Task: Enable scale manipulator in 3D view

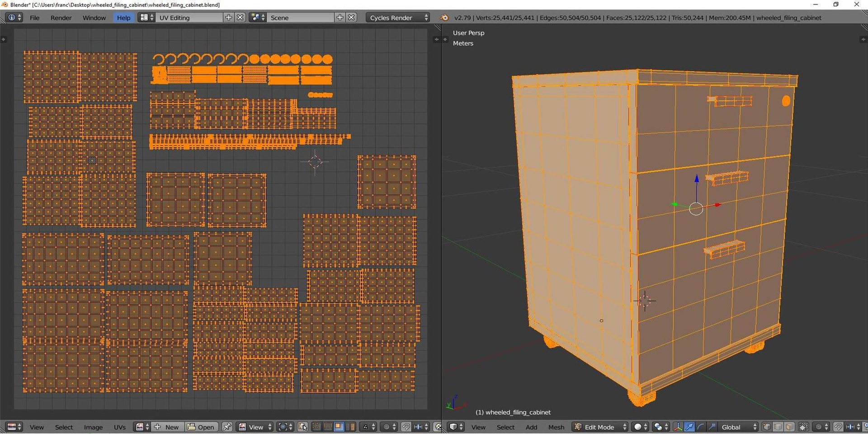Action: tap(712, 427)
